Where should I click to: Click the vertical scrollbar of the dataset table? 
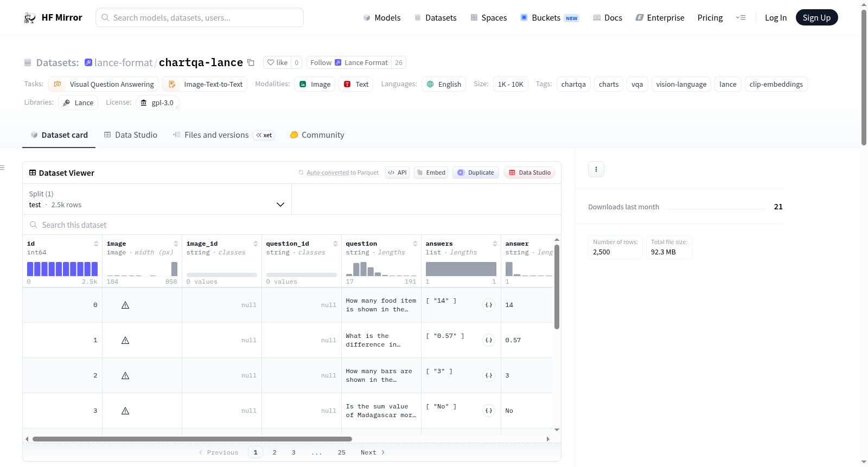point(557,287)
